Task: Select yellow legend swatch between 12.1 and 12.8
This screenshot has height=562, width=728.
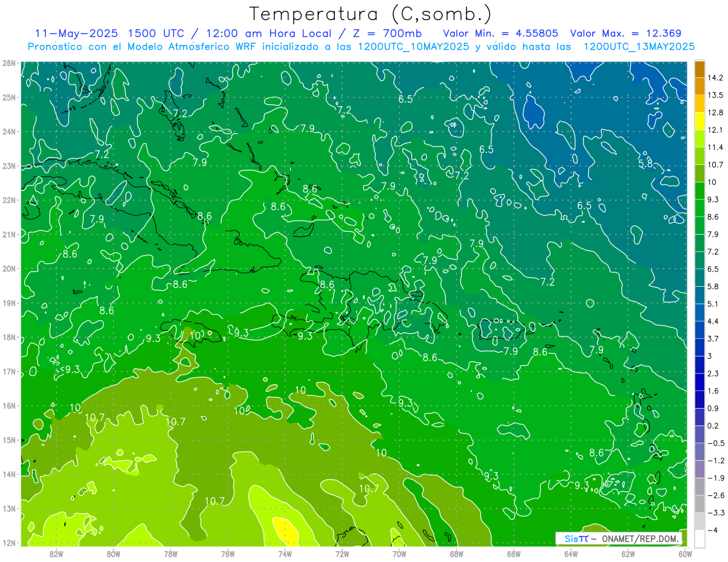Action: [699, 121]
